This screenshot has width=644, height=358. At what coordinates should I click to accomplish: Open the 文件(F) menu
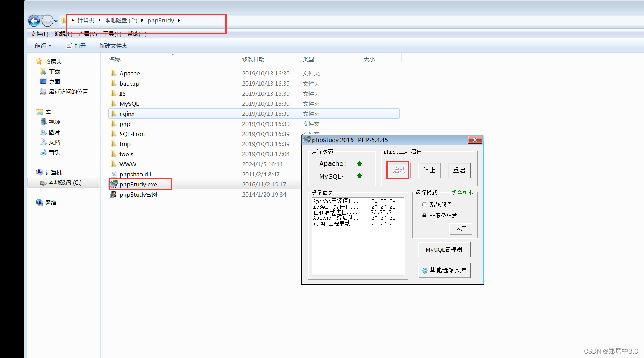40,34
